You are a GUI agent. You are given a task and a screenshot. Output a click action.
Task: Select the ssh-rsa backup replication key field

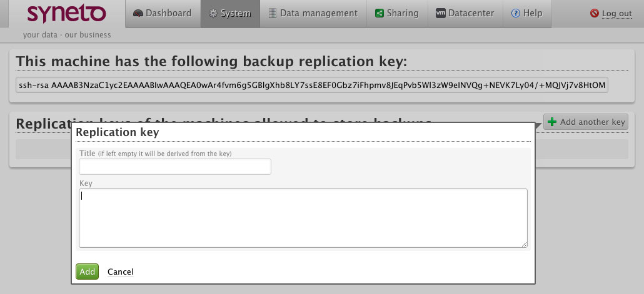312,86
